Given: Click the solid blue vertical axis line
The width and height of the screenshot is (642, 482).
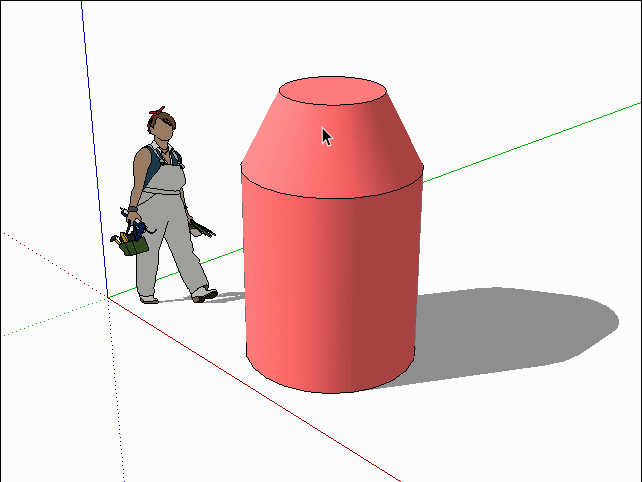Looking at the screenshot, I should click(94, 150).
